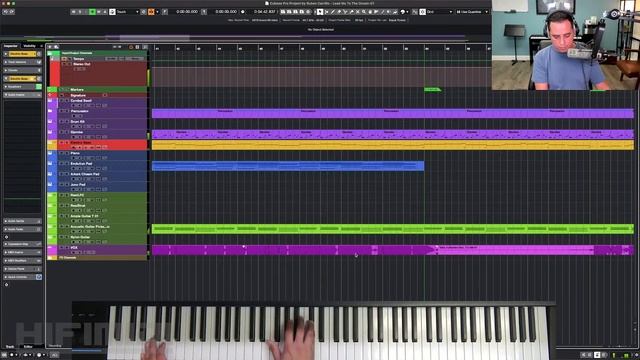Select the FX Channels folder track
The width and height of the screenshot is (640, 360).
pyautogui.click(x=98, y=258)
